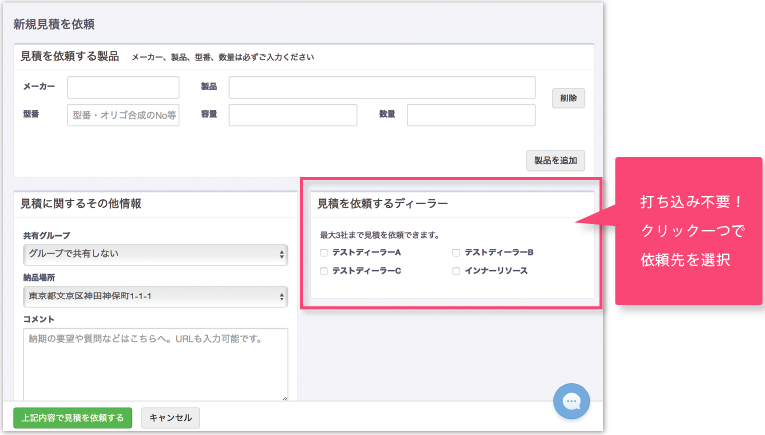Viewport: 765px width, 435px height.
Task: Click inside the コメント text area
Action: coord(155,365)
